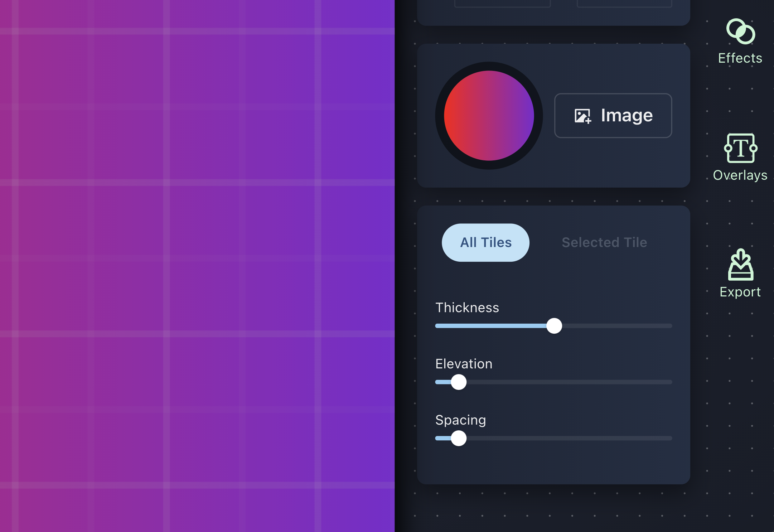This screenshot has width=774, height=532.
Task: Click the Export download icon
Action: pos(740,265)
